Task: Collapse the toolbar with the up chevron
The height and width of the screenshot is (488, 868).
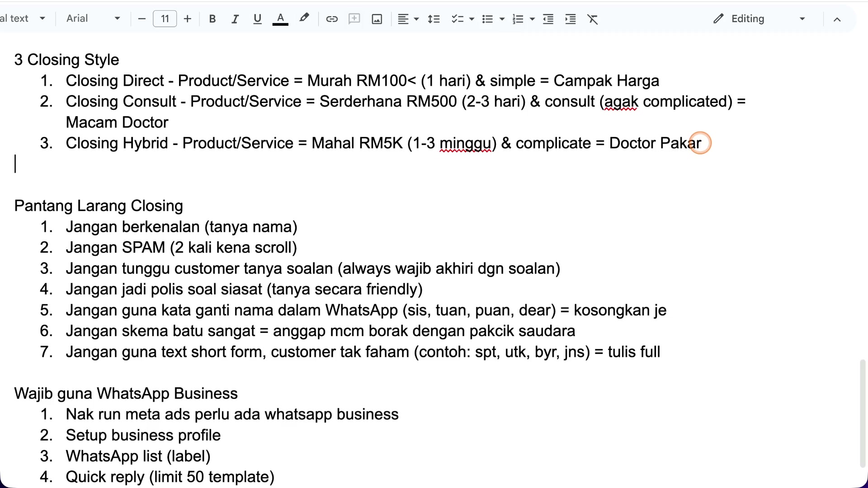Action: point(837,19)
